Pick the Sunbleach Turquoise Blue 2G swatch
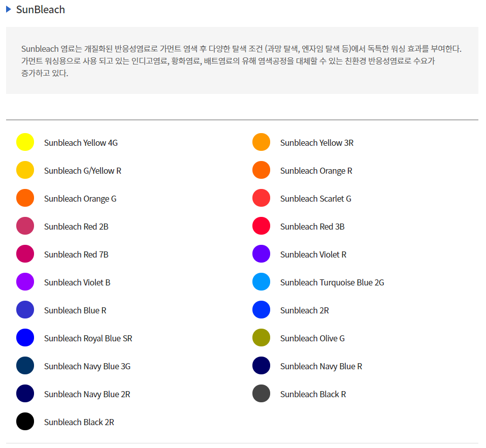This screenshot has height=448, width=486. [x=262, y=282]
